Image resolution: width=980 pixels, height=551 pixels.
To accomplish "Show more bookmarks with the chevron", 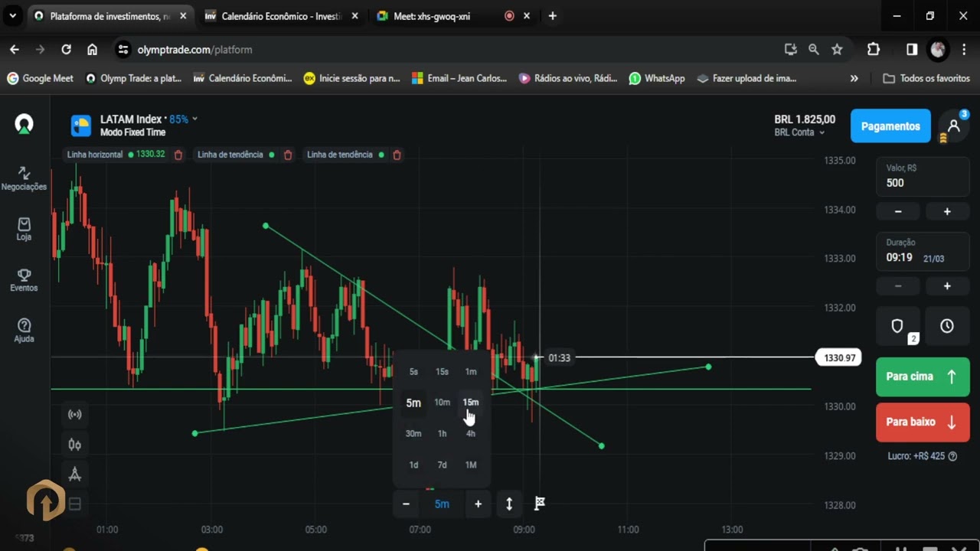I will [854, 78].
